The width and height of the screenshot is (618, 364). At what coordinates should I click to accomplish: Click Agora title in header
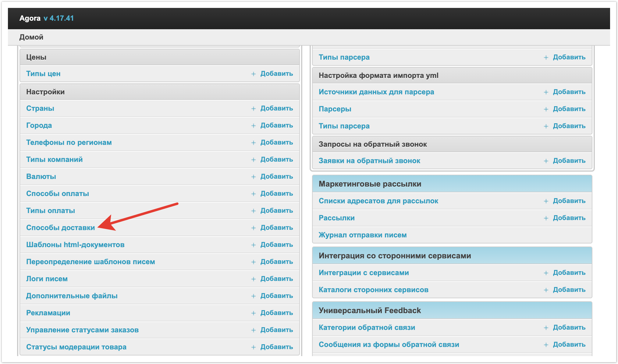(x=30, y=18)
